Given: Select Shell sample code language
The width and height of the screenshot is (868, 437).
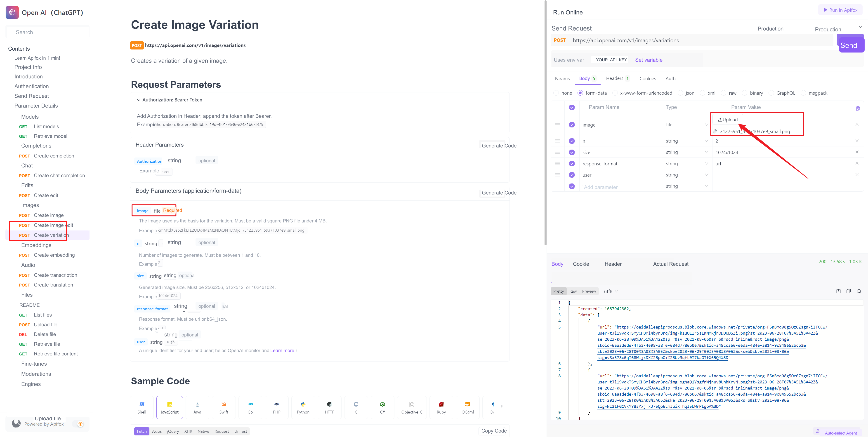Looking at the screenshot, I should click(142, 407).
